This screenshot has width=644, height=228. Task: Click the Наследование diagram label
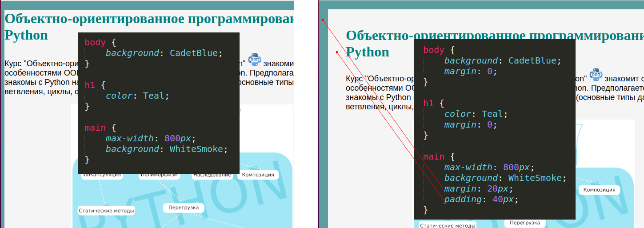click(x=212, y=175)
